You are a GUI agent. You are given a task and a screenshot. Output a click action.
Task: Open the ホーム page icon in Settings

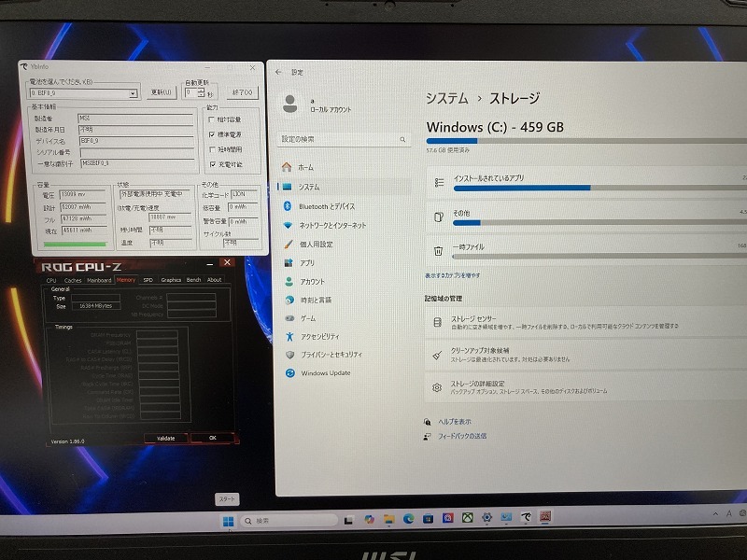pos(287,167)
